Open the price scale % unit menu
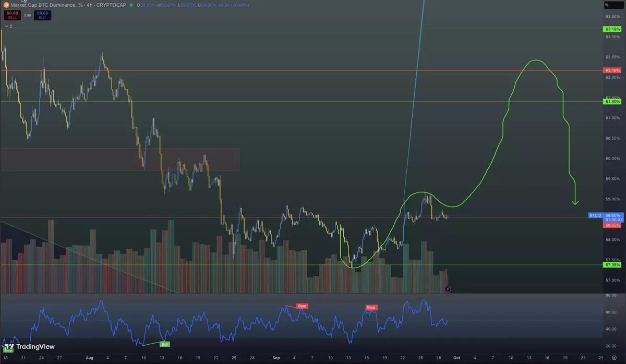Viewport: 626px width, 364px height. click(x=607, y=5)
